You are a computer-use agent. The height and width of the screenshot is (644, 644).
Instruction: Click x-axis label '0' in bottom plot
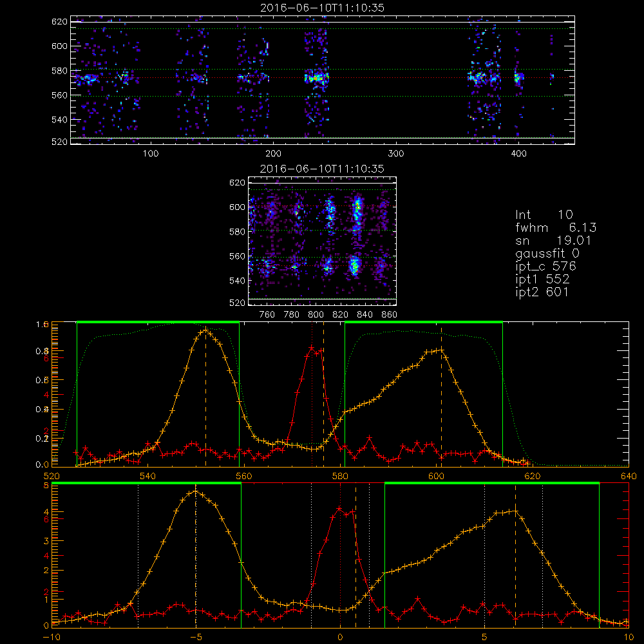(340, 637)
